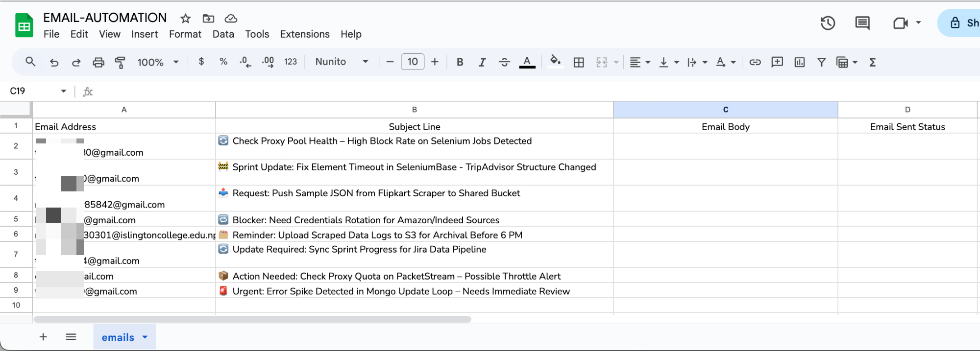
Task: Open the comments history icon
Action: (862, 23)
